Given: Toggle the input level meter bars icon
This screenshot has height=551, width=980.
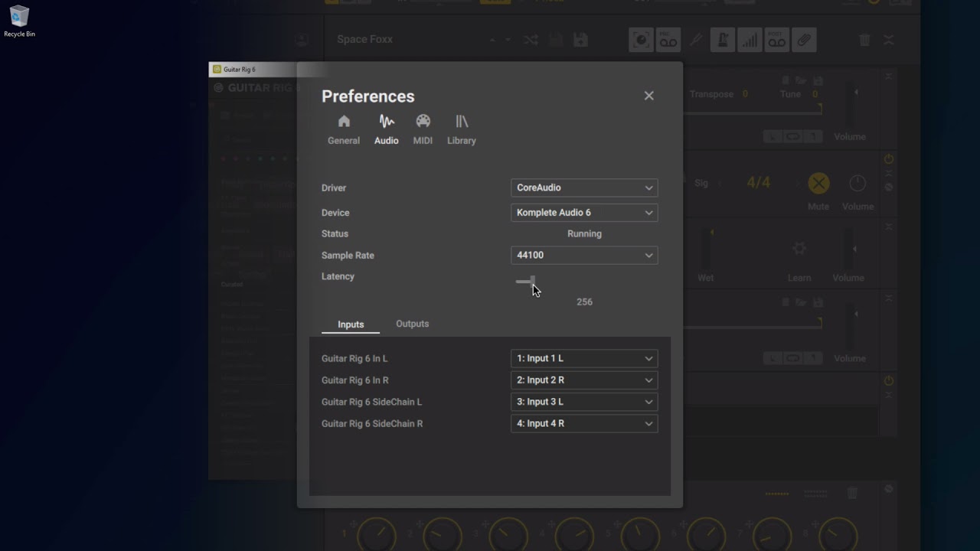Looking at the screenshot, I should [750, 40].
